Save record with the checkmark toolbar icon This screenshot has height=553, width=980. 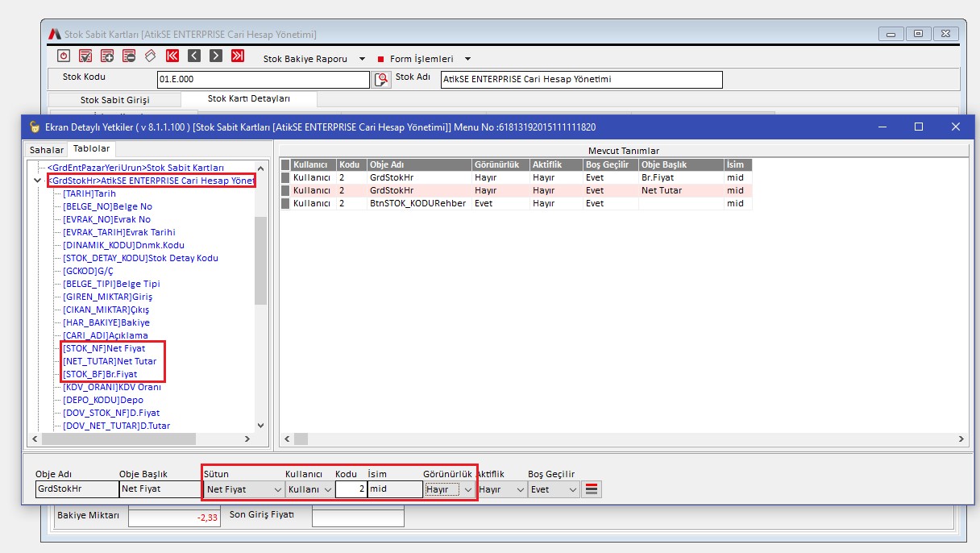click(x=86, y=56)
